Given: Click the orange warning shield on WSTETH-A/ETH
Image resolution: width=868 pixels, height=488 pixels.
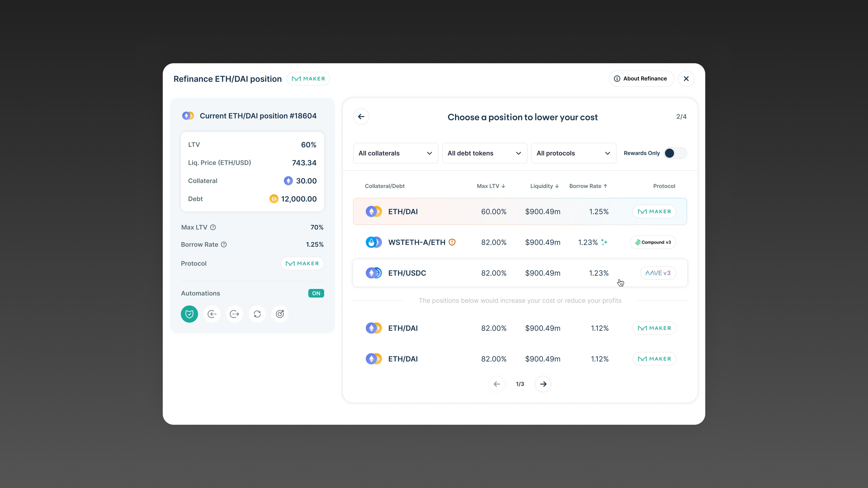Looking at the screenshot, I should click(x=452, y=242).
